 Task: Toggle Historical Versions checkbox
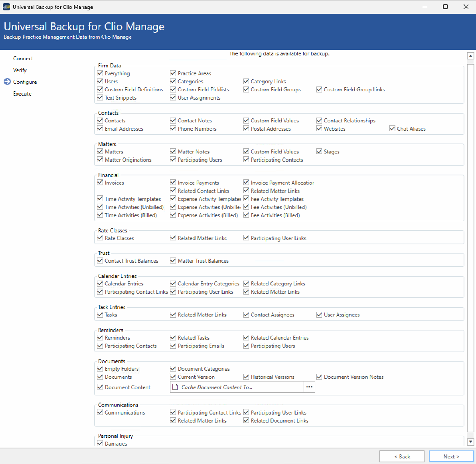click(246, 377)
